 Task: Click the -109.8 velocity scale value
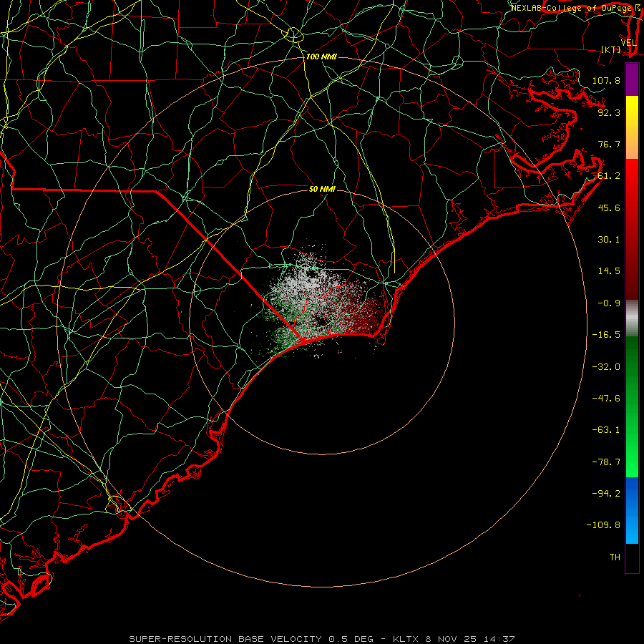(x=603, y=525)
